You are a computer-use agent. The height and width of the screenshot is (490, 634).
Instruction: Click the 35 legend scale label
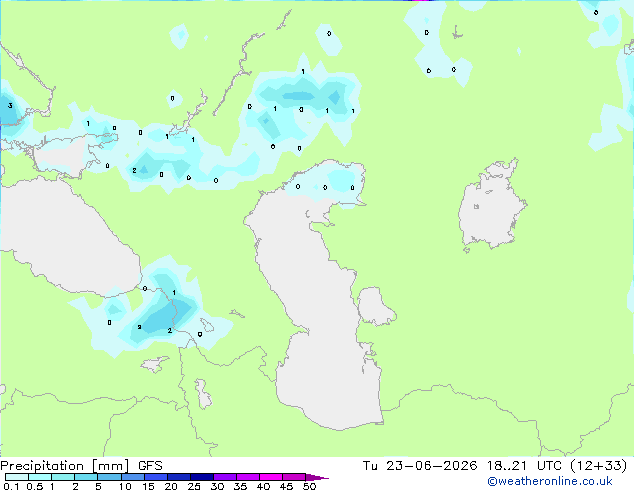pyautogui.click(x=240, y=486)
